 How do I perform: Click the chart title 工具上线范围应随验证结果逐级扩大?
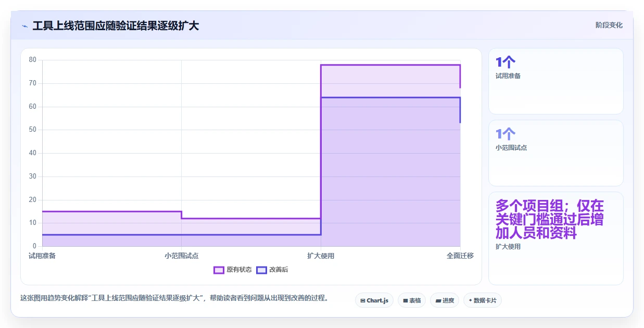point(116,26)
